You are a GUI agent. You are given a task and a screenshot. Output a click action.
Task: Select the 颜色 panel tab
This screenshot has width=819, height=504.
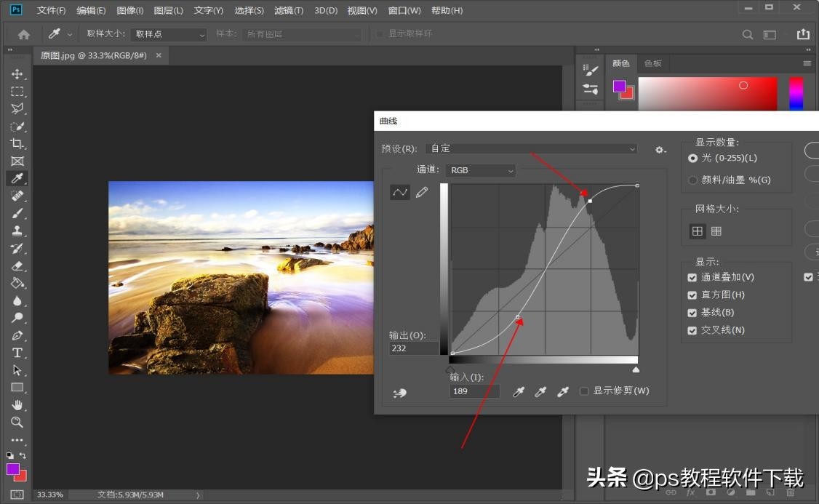tap(621, 63)
